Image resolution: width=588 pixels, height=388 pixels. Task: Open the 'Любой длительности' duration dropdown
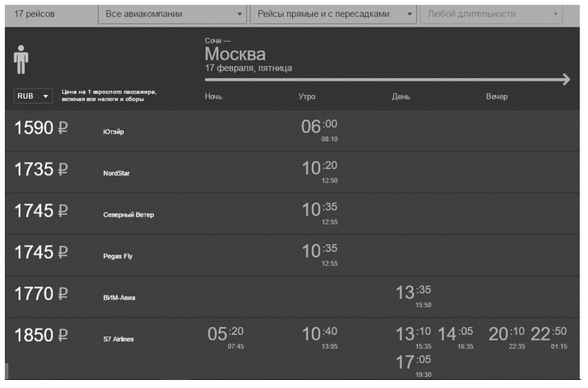pyautogui.click(x=491, y=14)
